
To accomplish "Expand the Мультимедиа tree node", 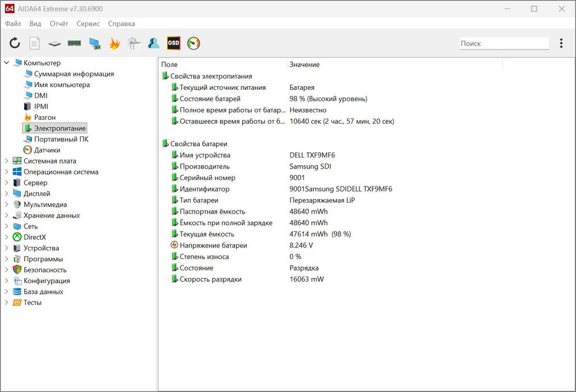I will coord(6,204).
